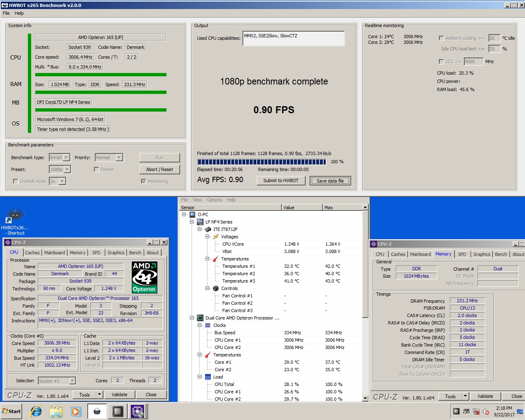Click left CPU-Z window title icon
Screen dimensions: 525x420
[8, 242]
